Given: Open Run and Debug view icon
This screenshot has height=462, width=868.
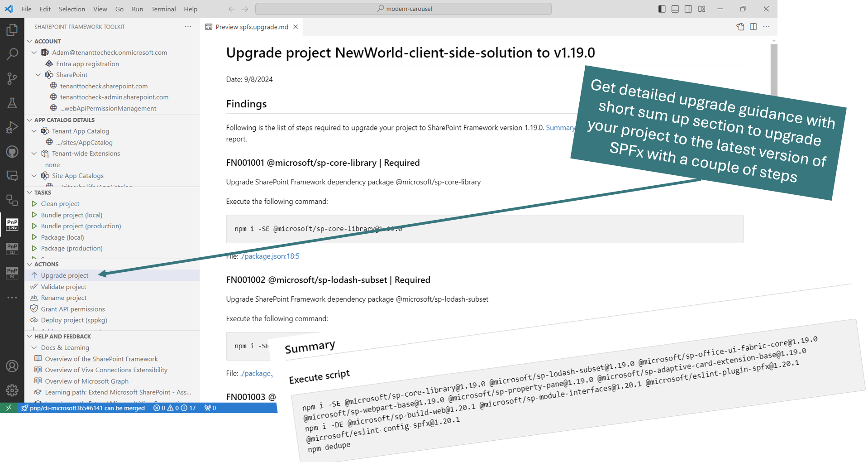Looking at the screenshot, I should click(x=12, y=127).
